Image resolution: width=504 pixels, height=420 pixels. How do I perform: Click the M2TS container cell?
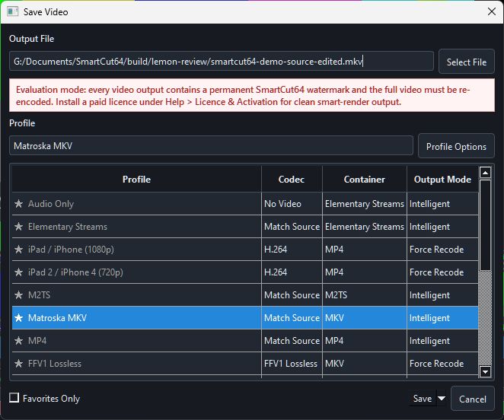tap(365, 295)
